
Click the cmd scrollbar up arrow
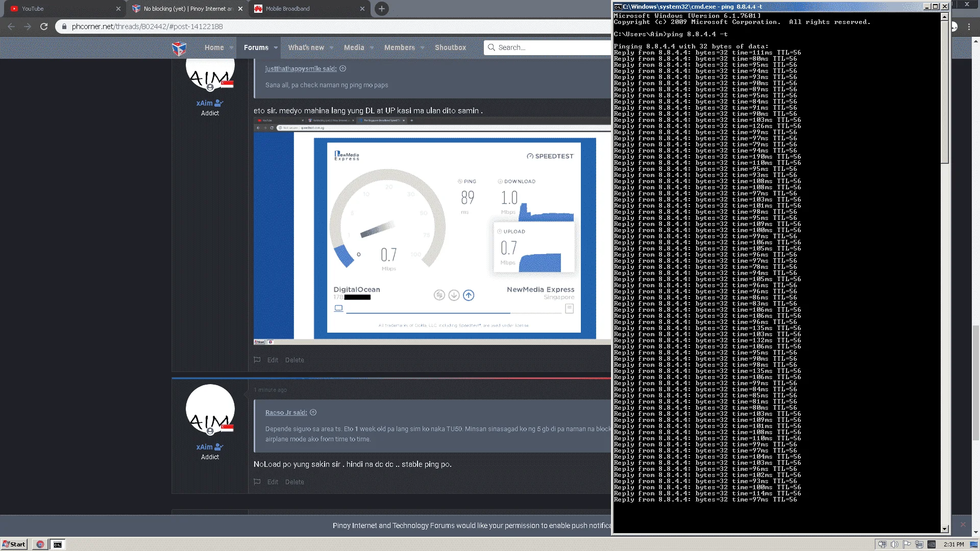tap(944, 17)
